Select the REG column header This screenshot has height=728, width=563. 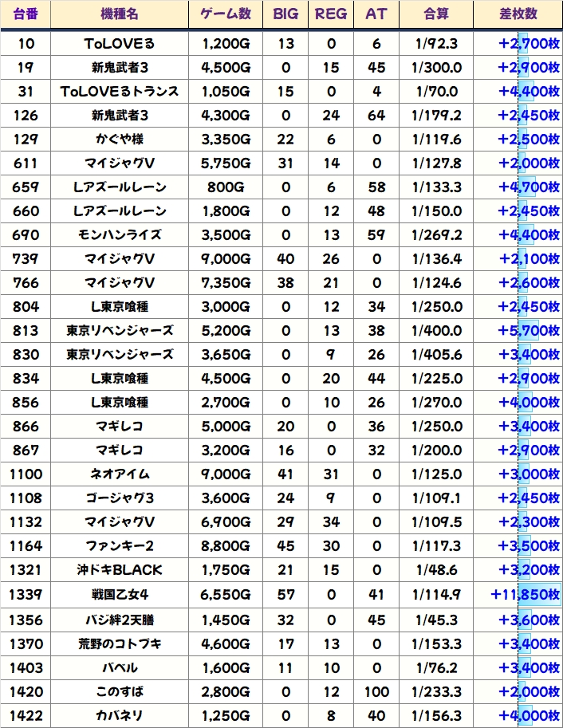point(331,14)
